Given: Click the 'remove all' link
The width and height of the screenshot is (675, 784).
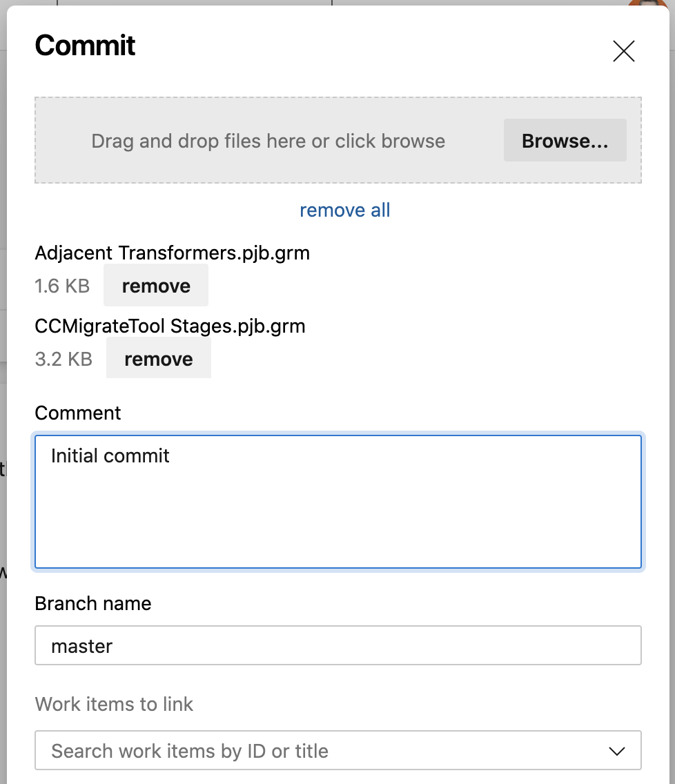Looking at the screenshot, I should click(x=344, y=210).
